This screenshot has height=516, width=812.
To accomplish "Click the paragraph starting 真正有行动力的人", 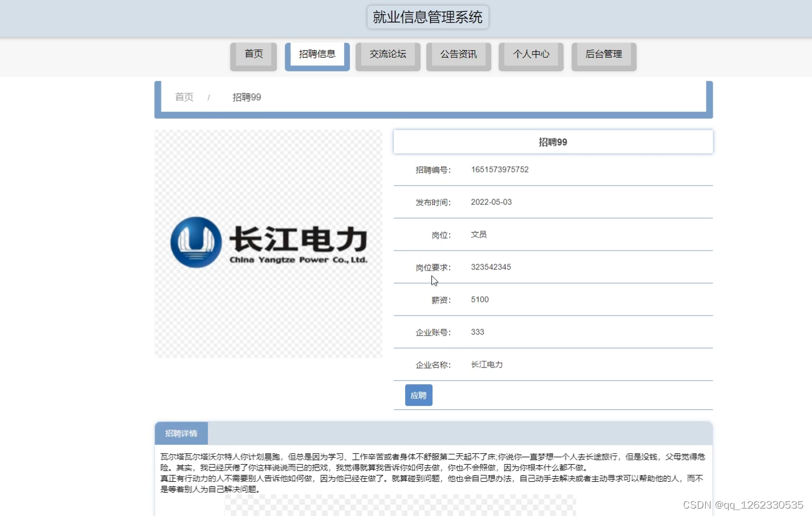I will tap(432, 484).
